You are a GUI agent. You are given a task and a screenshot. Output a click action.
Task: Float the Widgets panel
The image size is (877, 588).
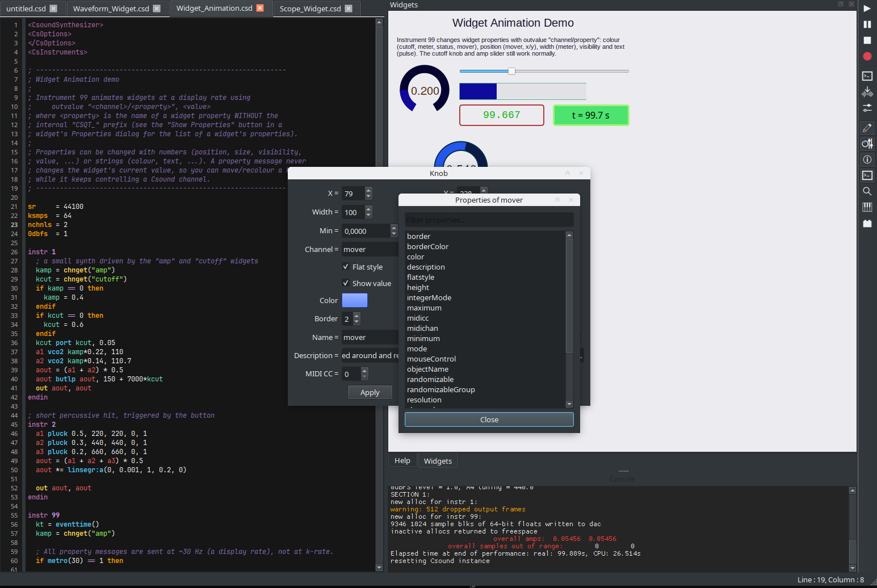(841, 4)
